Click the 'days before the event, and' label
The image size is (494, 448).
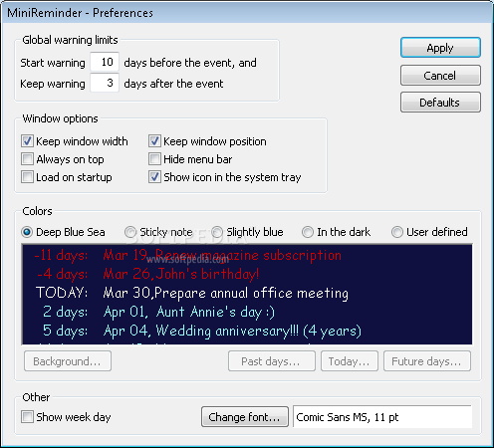tap(190, 63)
